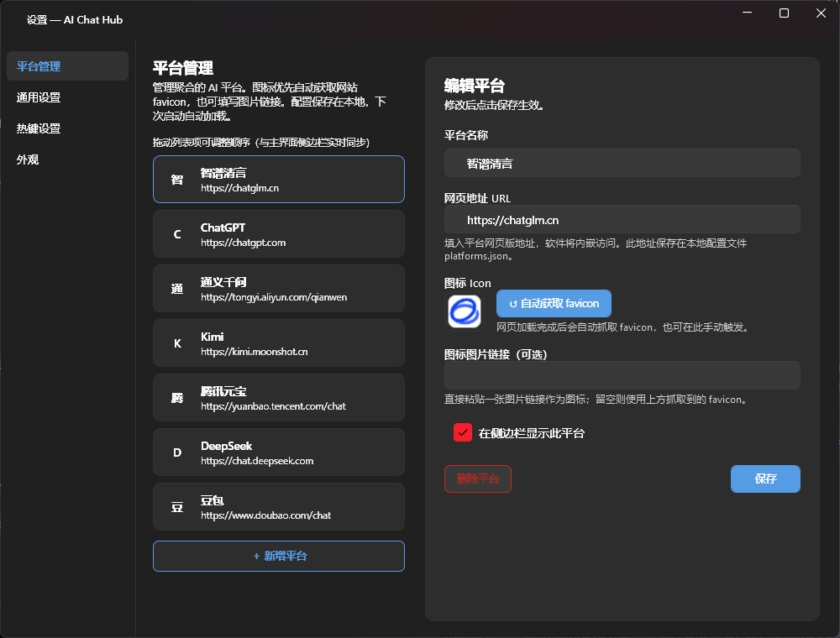Screen dimensions: 840x638
Task: Click the 智 letter icon of 智谱清言
Action: [x=176, y=180]
